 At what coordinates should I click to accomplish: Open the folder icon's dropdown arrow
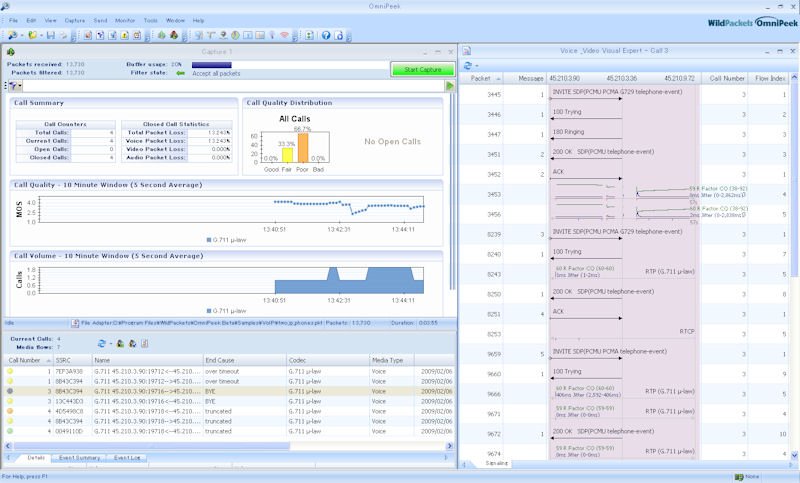click(41, 35)
